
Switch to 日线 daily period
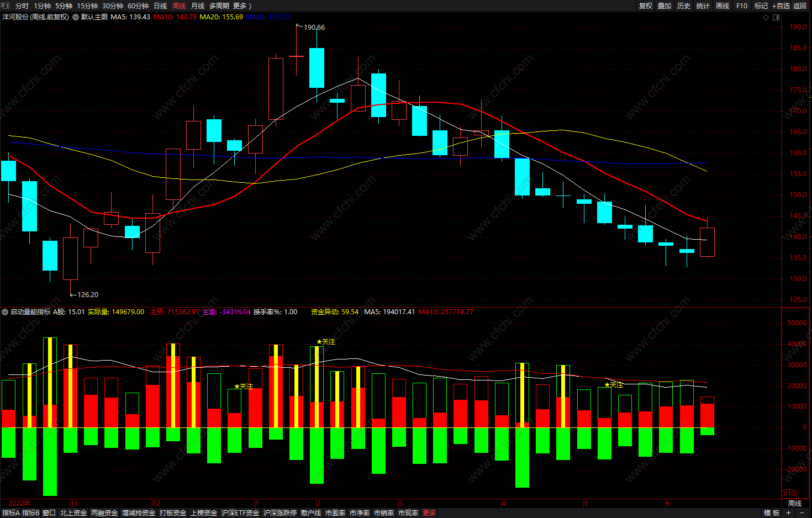pyautogui.click(x=160, y=6)
